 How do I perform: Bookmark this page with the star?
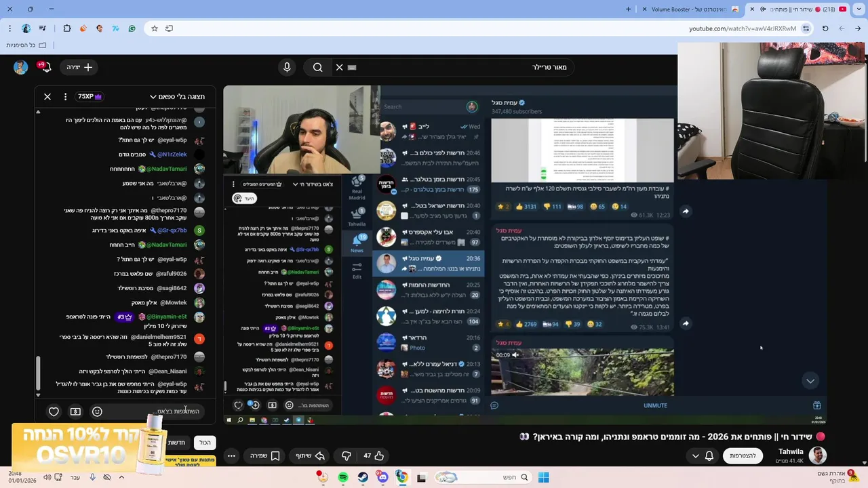pos(155,28)
